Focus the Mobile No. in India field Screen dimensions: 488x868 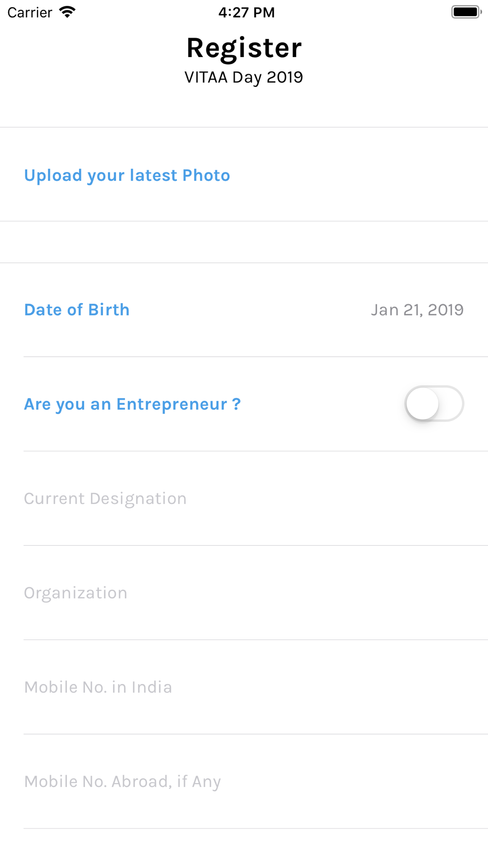click(x=256, y=687)
